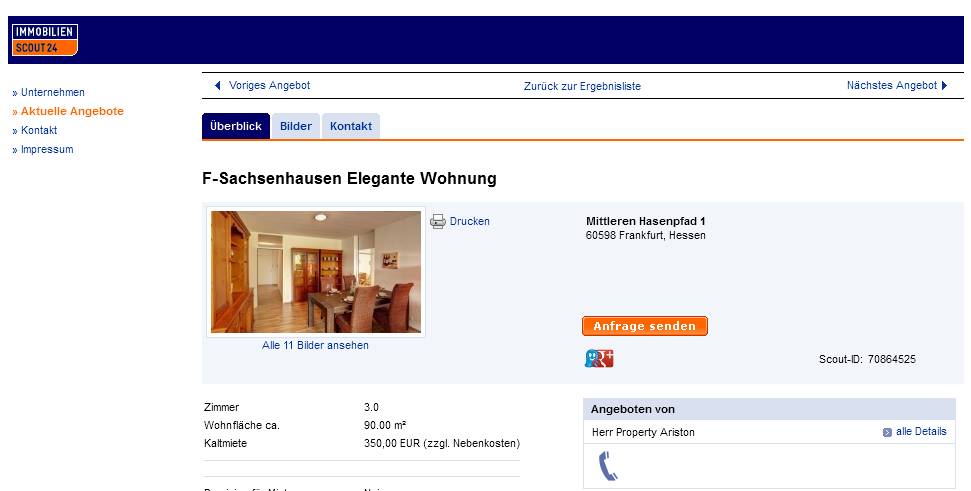This screenshot has width=971, height=491.
Task: Click the phone icon under Angeboten von
Action: [608, 466]
